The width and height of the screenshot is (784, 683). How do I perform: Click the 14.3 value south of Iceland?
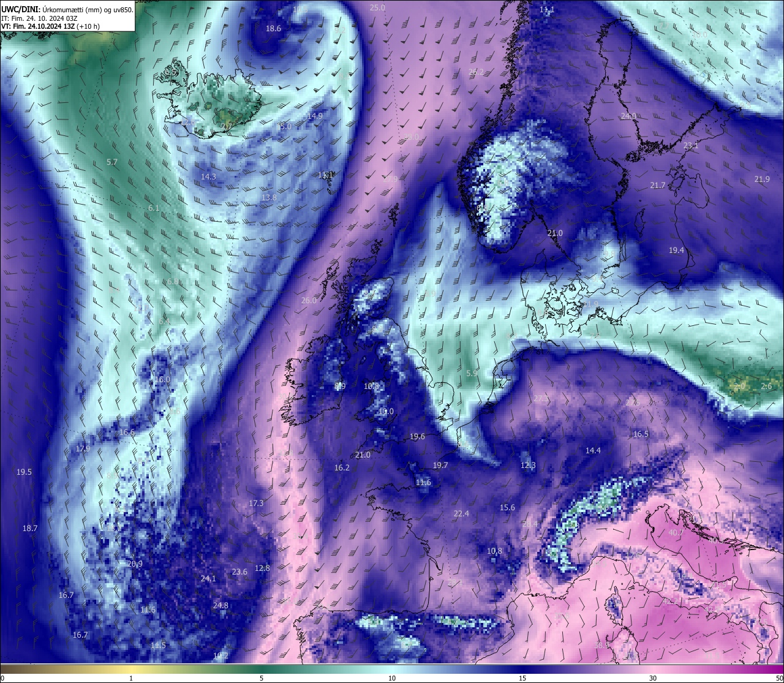tap(208, 176)
